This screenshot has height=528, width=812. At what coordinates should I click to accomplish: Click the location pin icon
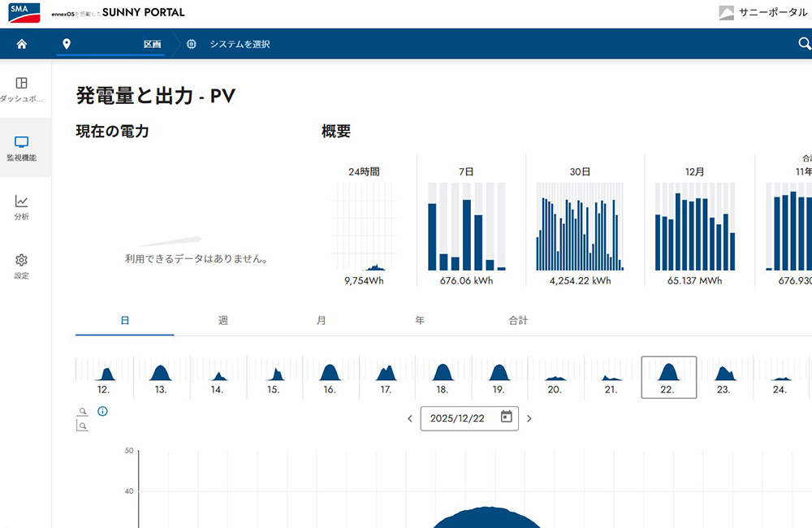point(67,44)
